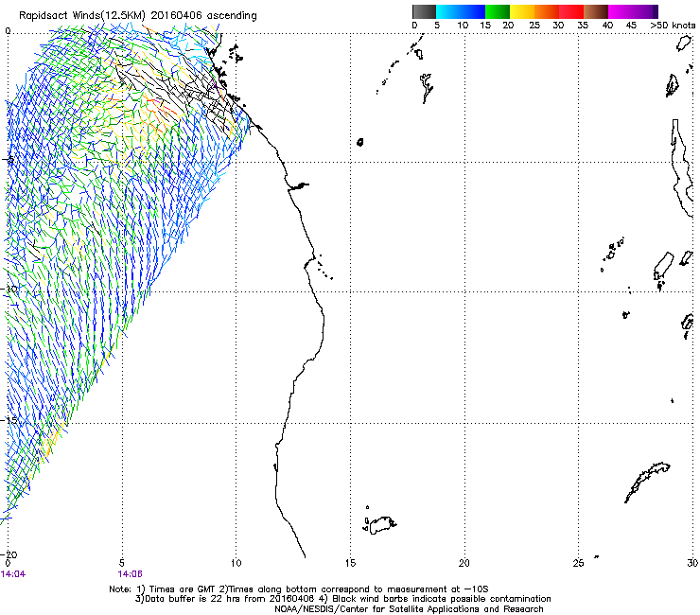
Task: Select the green 15-20 knots color band
Action: coord(498,11)
